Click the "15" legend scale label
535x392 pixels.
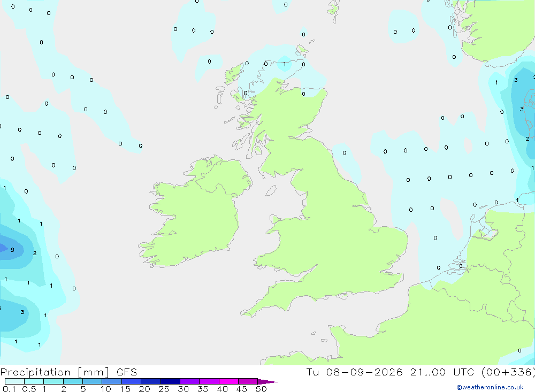(x=125, y=389)
